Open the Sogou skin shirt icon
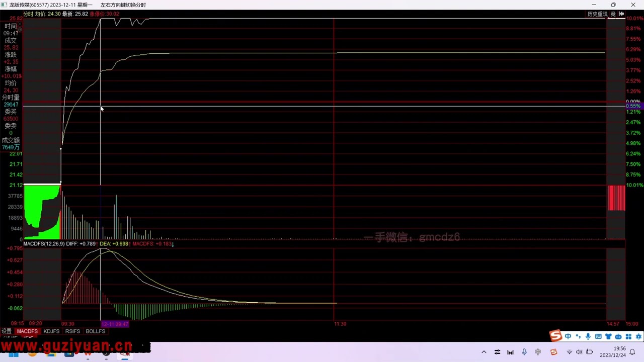Image resolution: width=644 pixels, height=362 pixels. pyautogui.click(x=608, y=336)
